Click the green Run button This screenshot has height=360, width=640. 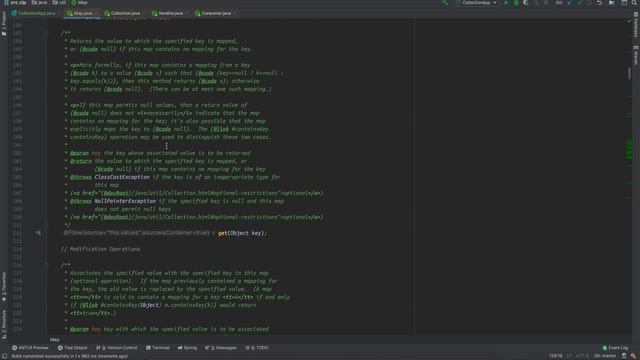[x=507, y=3]
